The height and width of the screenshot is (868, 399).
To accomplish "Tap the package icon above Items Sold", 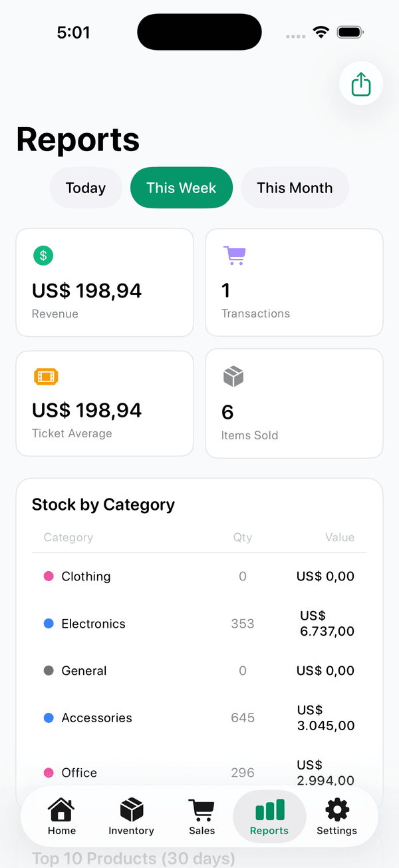I will (x=233, y=376).
